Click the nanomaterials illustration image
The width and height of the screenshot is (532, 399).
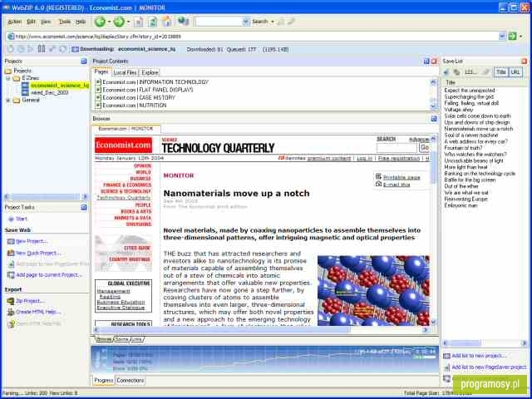tap(373, 291)
